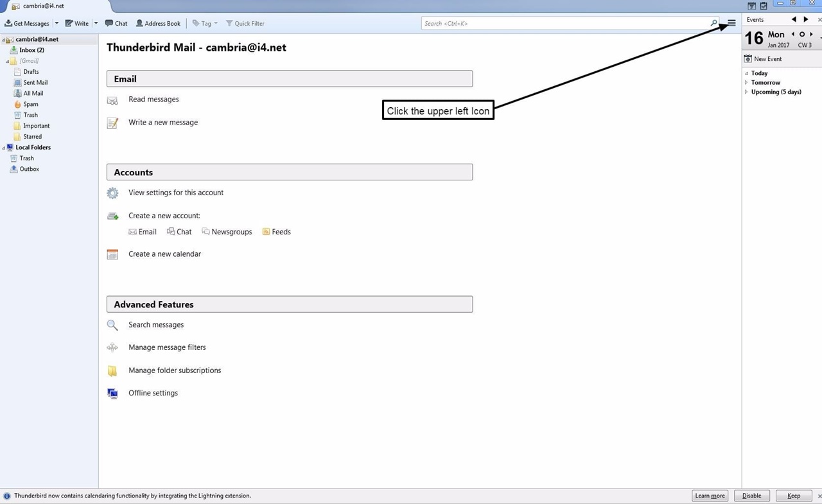
Task: Create a new Newsgroups account
Action: coord(227,232)
